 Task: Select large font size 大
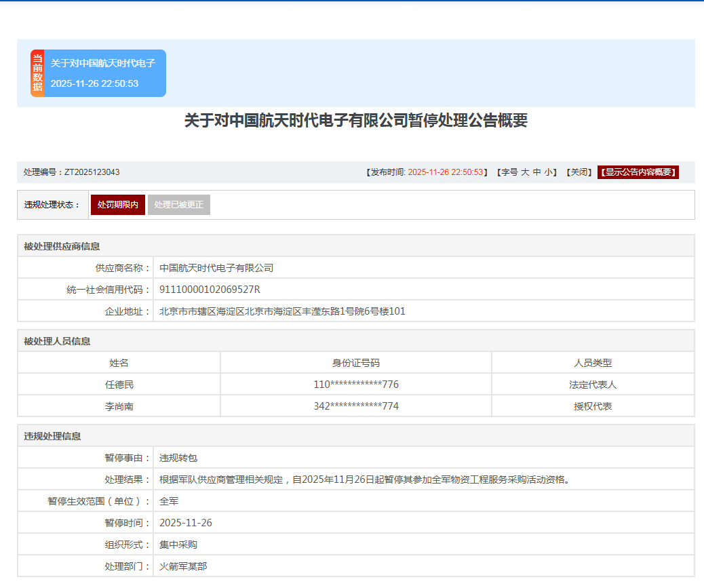coord(525,172)
